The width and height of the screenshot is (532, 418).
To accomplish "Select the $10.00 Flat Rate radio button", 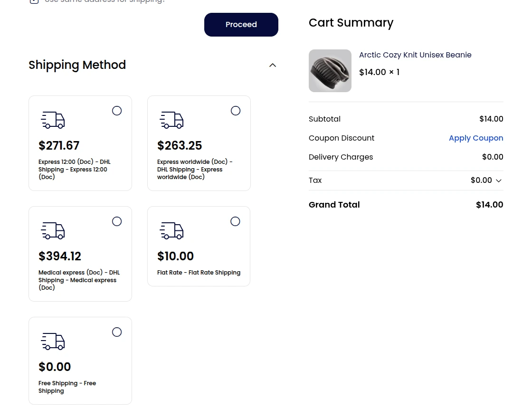I will click(235, 221).
